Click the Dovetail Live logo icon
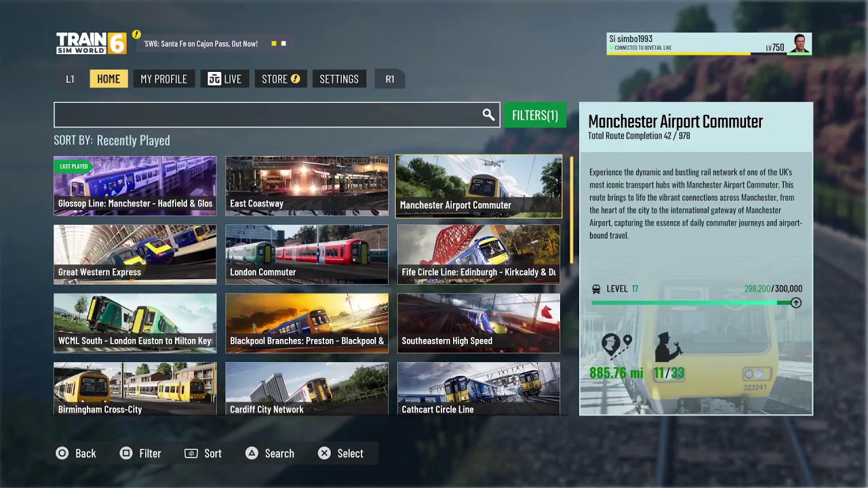Screen dimensions: 868x488 (214, 79)
